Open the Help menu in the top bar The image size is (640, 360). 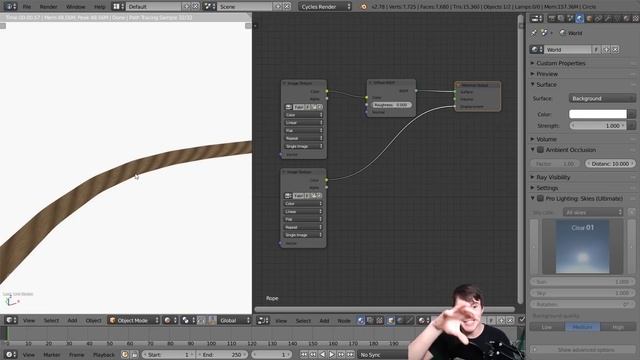point(100,7)
